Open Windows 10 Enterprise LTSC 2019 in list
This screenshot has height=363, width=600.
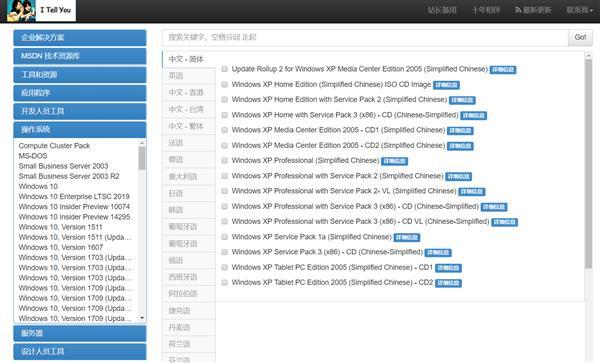click(x=74, y=196)
